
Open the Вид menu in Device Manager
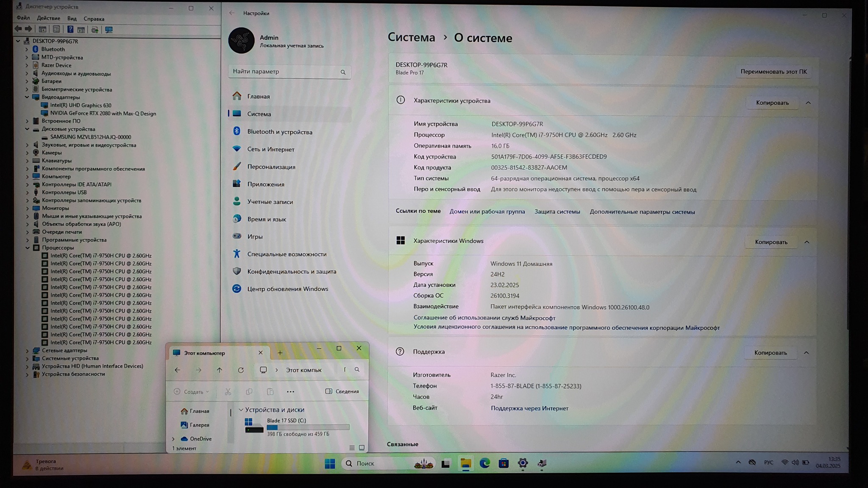(72, 19)
